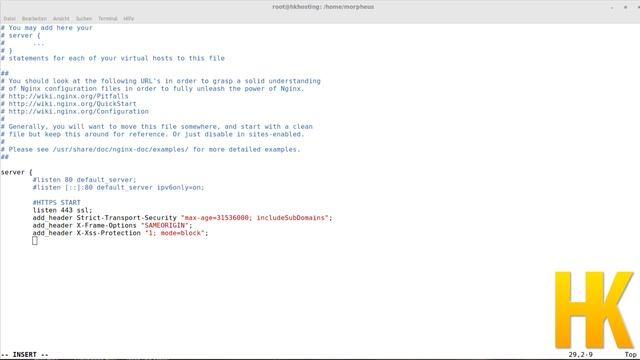Click the "SAMEORIGIN" string value
The height and width of the screenshot is (360, 640).
tap(165, 225)
